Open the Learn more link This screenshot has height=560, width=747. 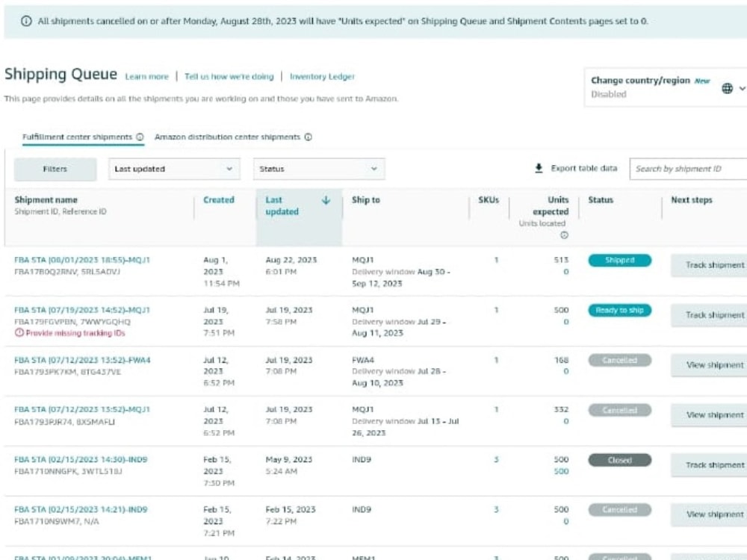(x=146, y=77)
